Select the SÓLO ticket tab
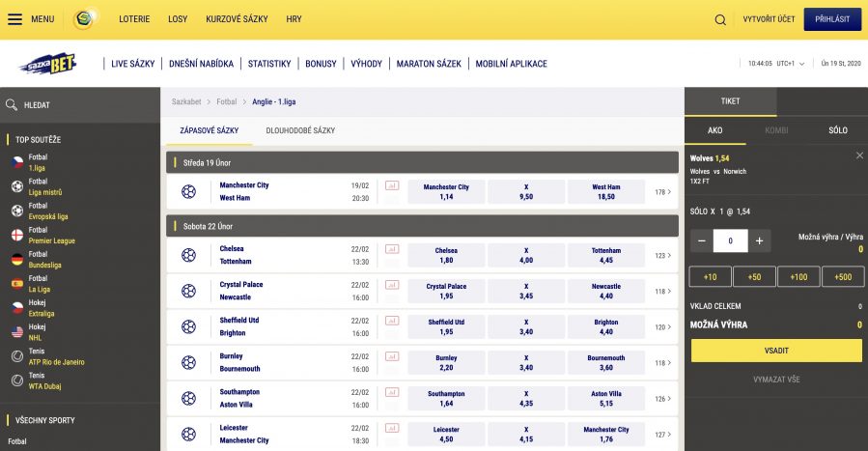 (837, 130)
